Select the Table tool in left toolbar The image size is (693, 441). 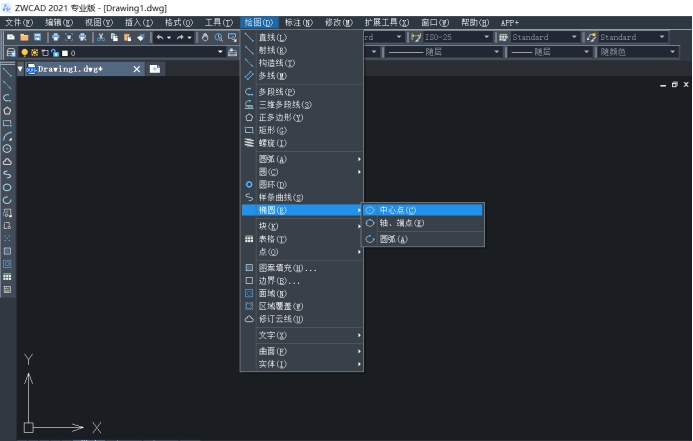point(8,276)
